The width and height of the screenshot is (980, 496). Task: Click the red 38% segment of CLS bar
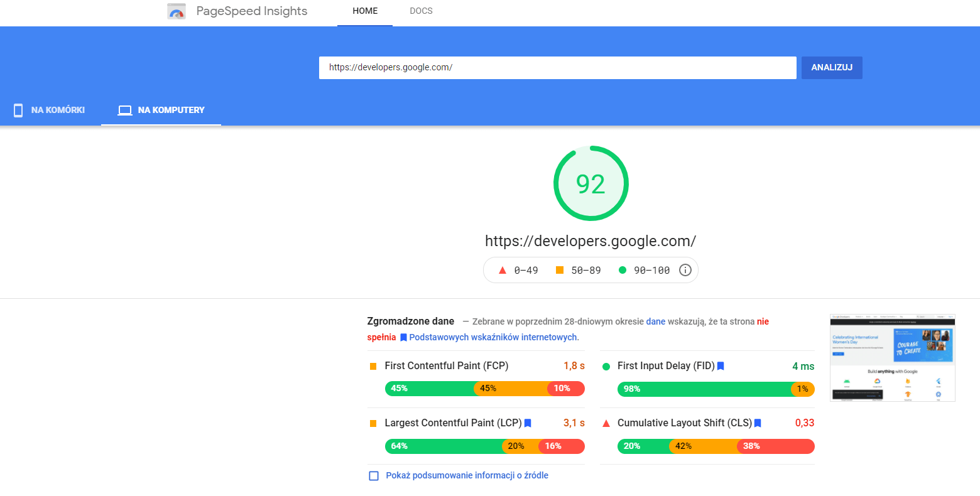(x=776, y=446)
